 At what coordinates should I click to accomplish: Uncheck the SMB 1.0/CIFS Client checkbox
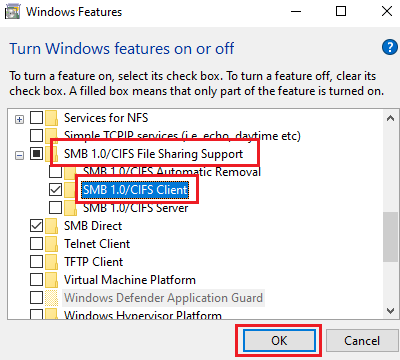click(55, 190)
